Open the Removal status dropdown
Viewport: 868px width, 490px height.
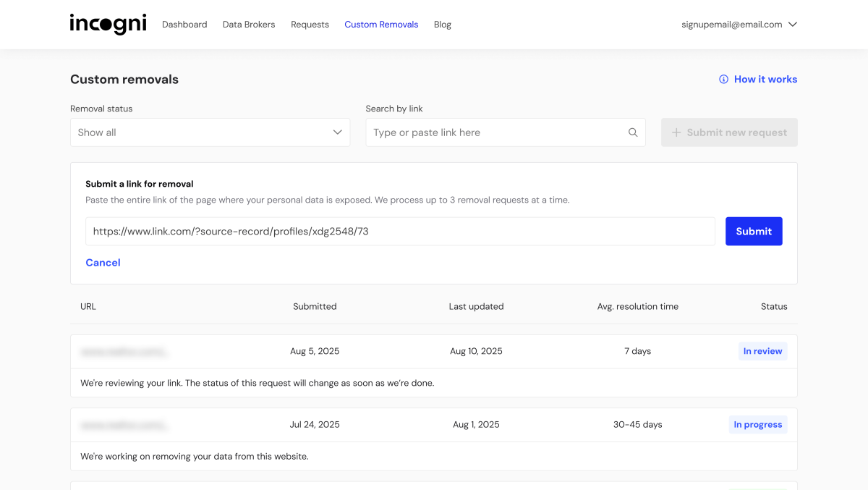click(210, 132)
